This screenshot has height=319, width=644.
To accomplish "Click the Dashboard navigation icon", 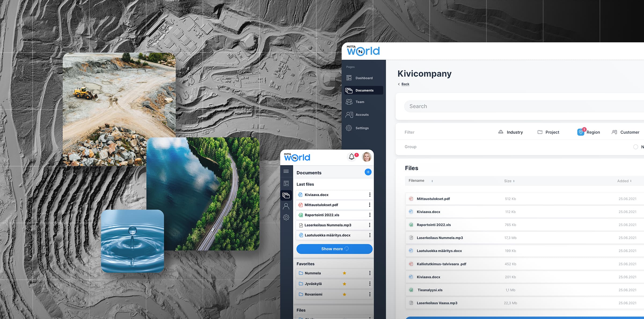I will click(349, 78).
